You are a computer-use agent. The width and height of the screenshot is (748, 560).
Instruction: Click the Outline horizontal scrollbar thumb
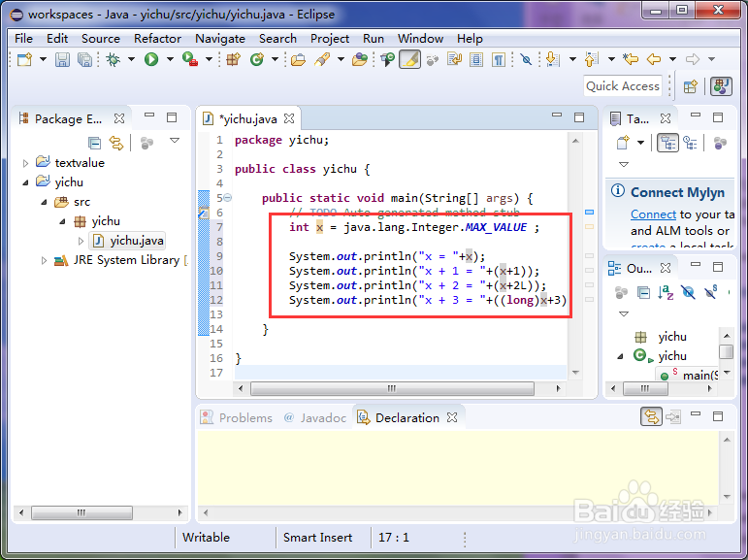coord(645,388)
